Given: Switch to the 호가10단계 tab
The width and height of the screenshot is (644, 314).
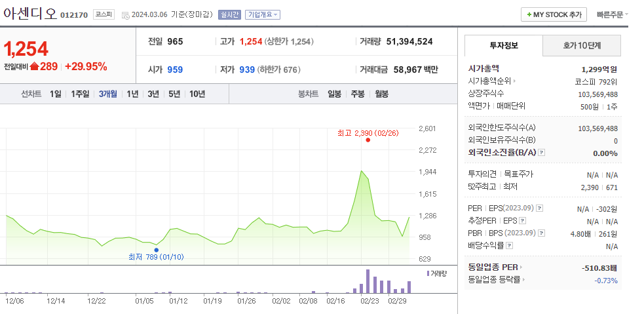Looking at the screenshot, I should pos(582,45).
